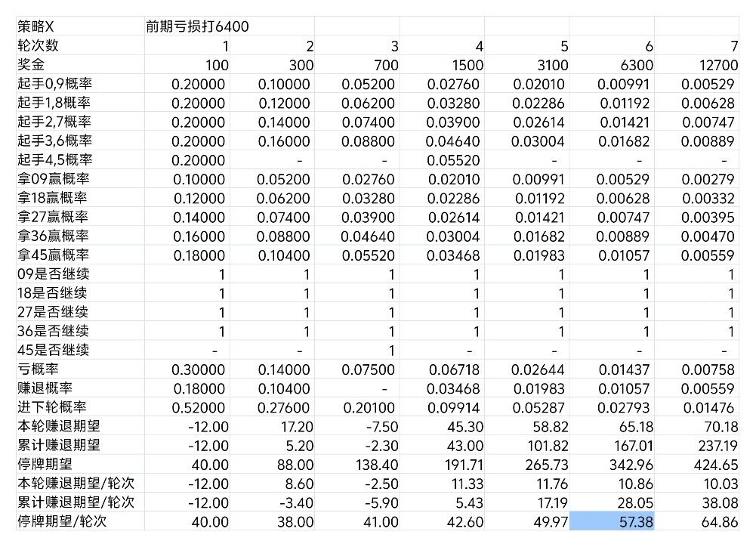The image size is (756, 547).
Task: Select the cell 前期亏损打6400
Action: 197,26
